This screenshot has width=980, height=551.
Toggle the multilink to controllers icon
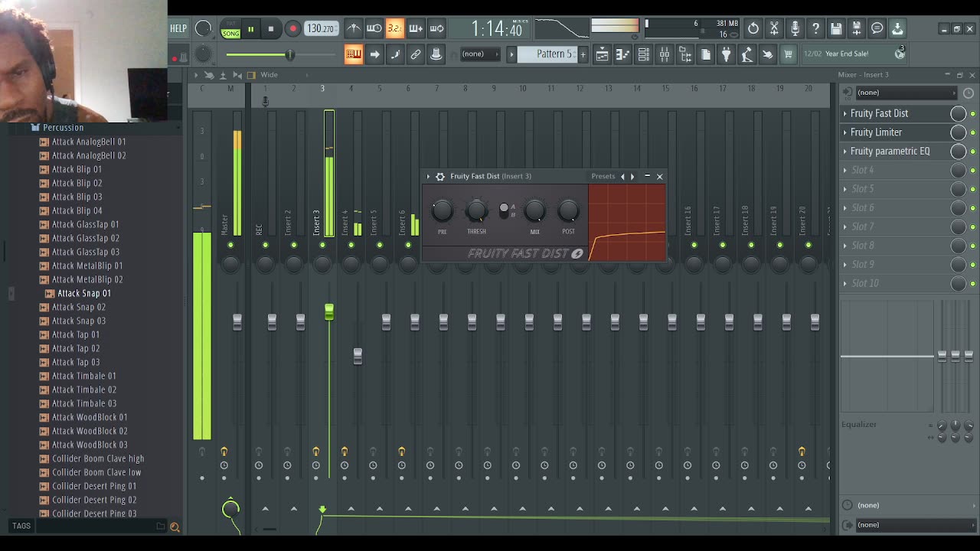coord(416,54)
